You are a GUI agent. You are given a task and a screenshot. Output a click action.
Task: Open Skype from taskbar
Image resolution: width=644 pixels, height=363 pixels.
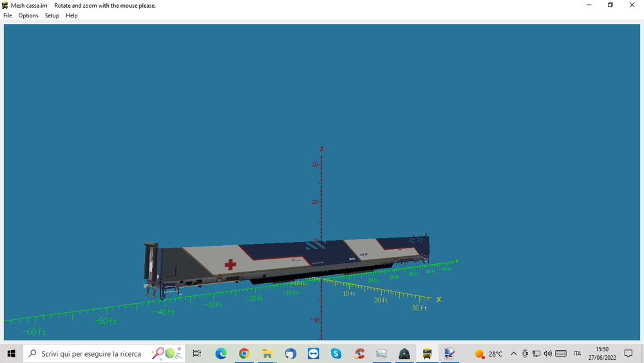tap(336, 353)
